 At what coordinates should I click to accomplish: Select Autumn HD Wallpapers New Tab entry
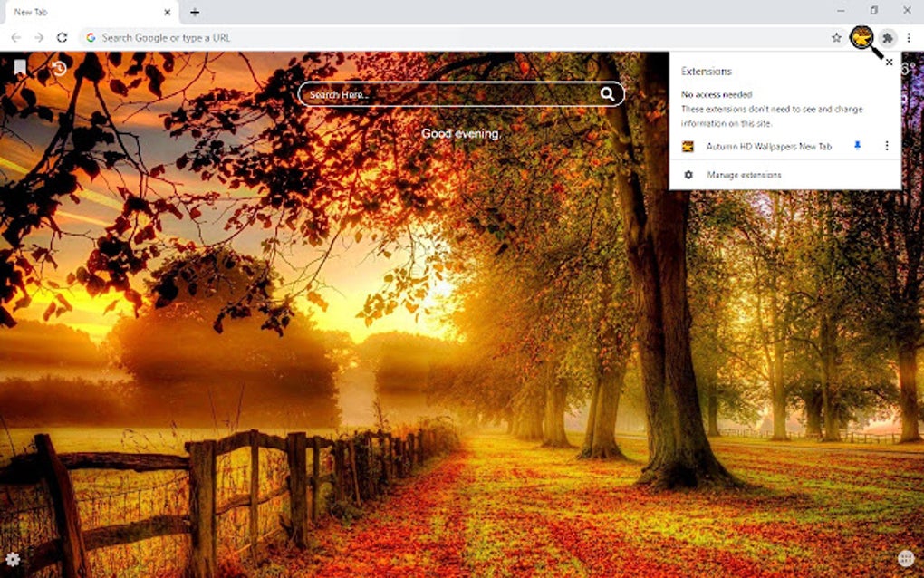768,146
